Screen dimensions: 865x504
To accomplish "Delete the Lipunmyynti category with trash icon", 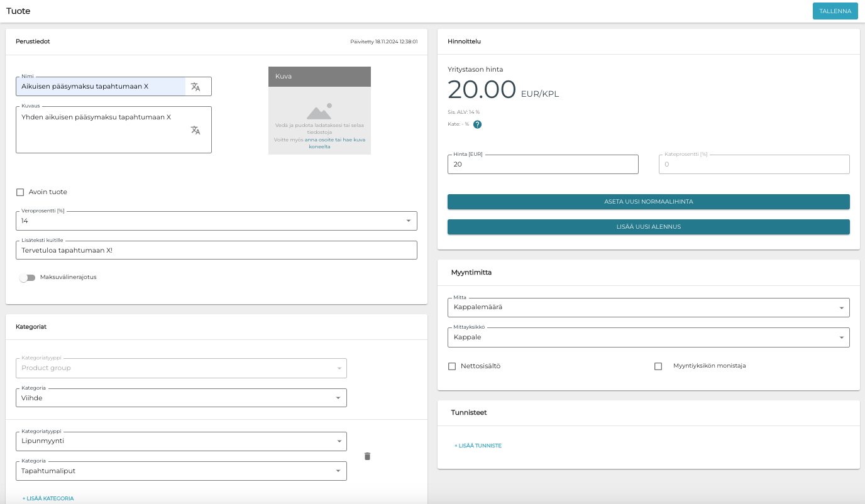I will 368,456.
